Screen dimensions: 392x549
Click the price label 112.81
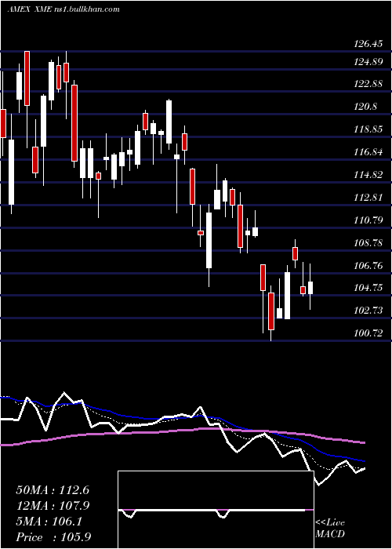pyautogui.click(x=368, y=198)
